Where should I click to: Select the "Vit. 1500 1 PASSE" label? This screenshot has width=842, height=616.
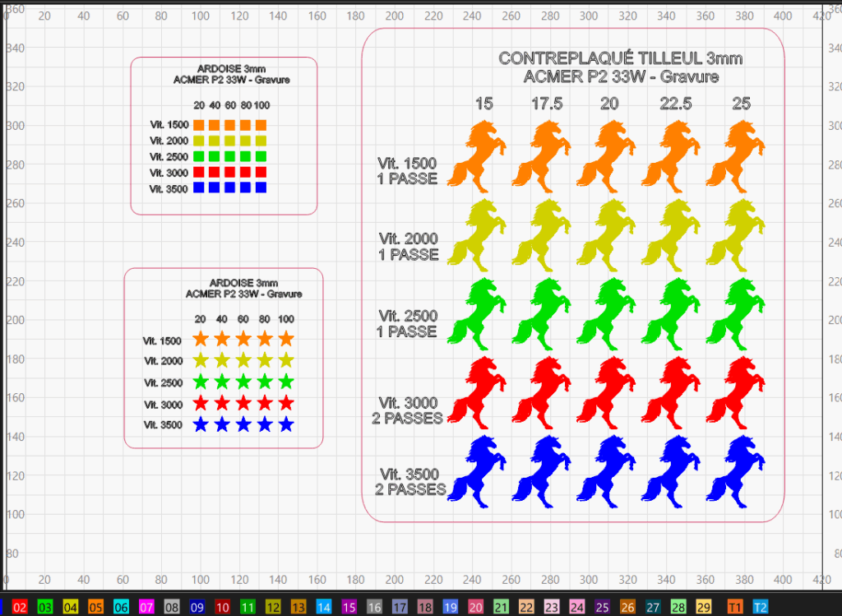407,171
